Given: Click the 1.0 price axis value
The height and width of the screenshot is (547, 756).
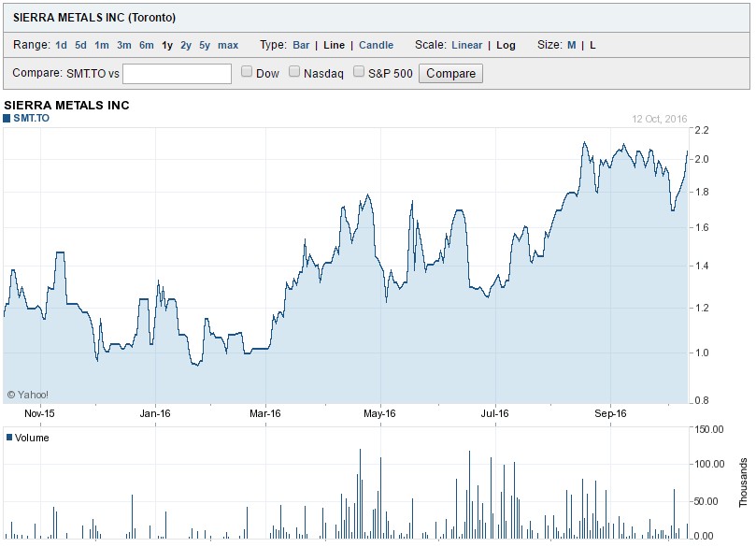Looking at the screenshot, I should 702,353.
